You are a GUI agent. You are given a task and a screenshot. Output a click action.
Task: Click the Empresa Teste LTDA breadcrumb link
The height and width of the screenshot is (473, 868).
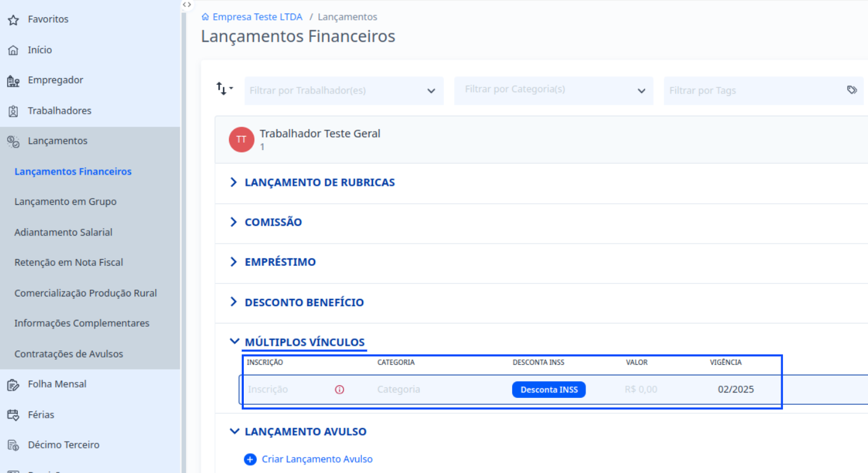pos(257,17)
